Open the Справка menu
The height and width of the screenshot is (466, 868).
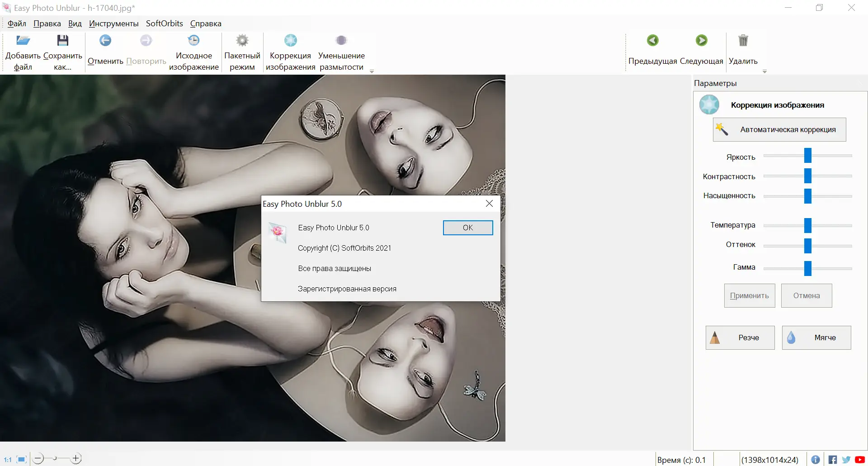[x=206, y=24]
